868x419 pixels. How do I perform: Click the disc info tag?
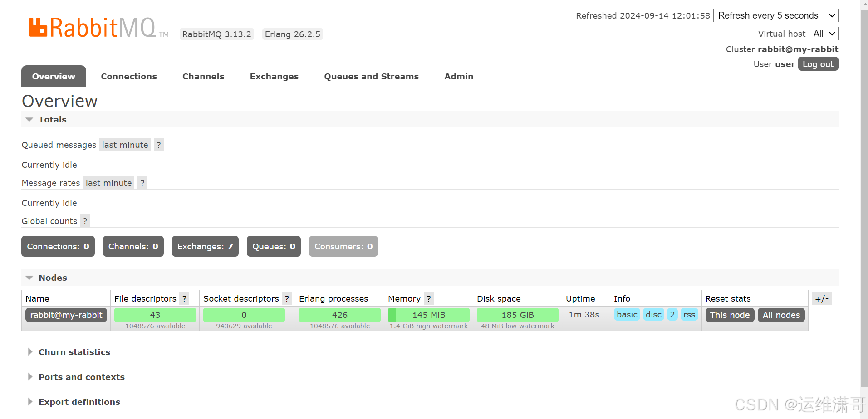[x=653, y=314]
